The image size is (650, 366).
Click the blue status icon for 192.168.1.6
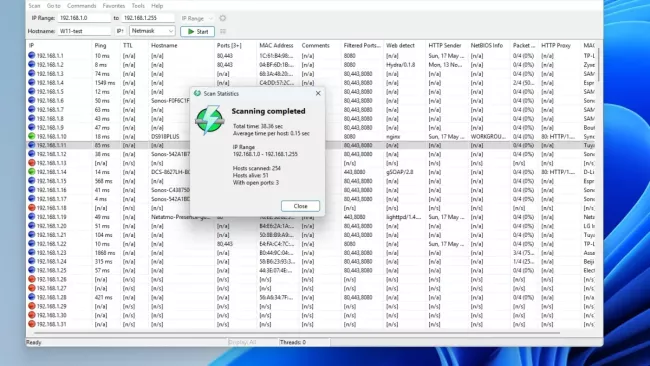click(x=32, y=100)
